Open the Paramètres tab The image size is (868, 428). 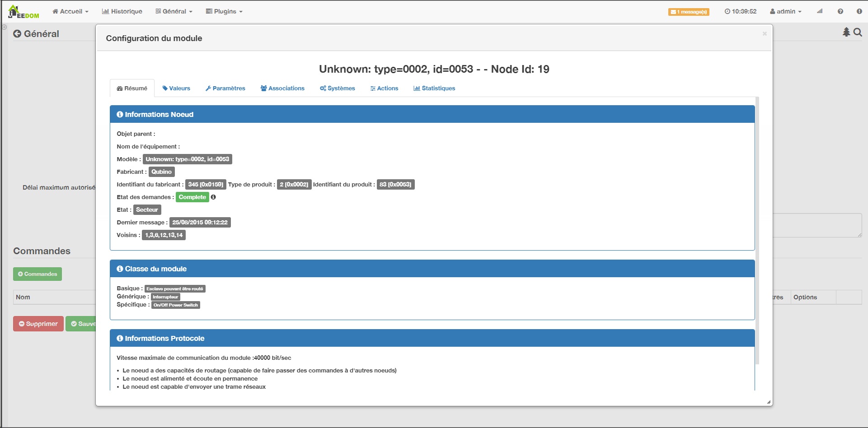click(x=225, y=88)
